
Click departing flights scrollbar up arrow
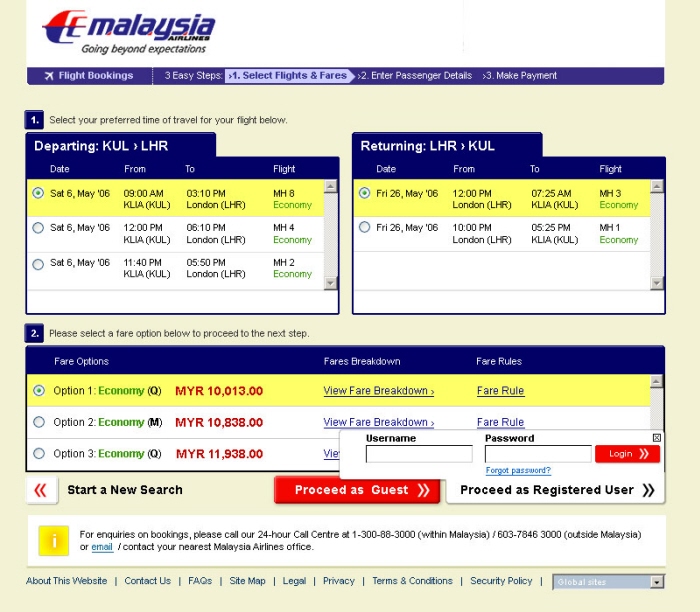pyautogui.click(x=330, y=186)
